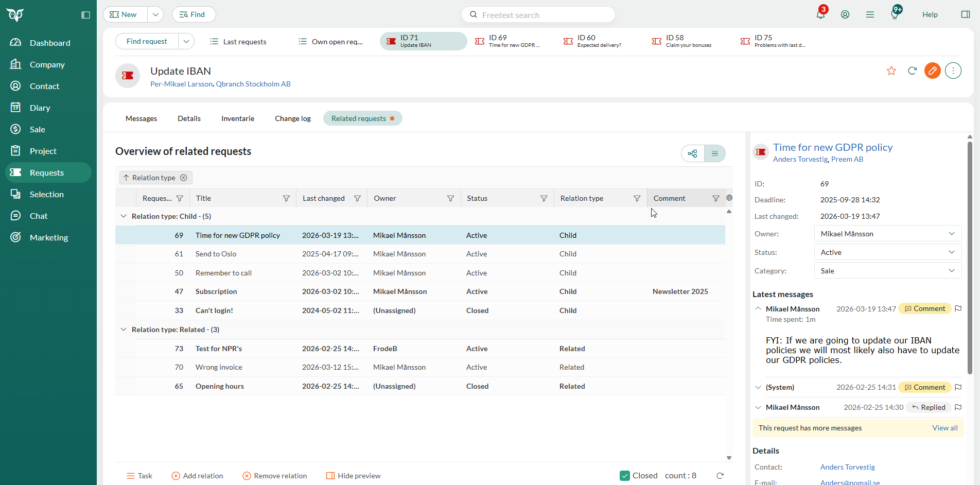Toggle Hide preview panel
Screen dimensions: 980x485
[x=354, y=476]
